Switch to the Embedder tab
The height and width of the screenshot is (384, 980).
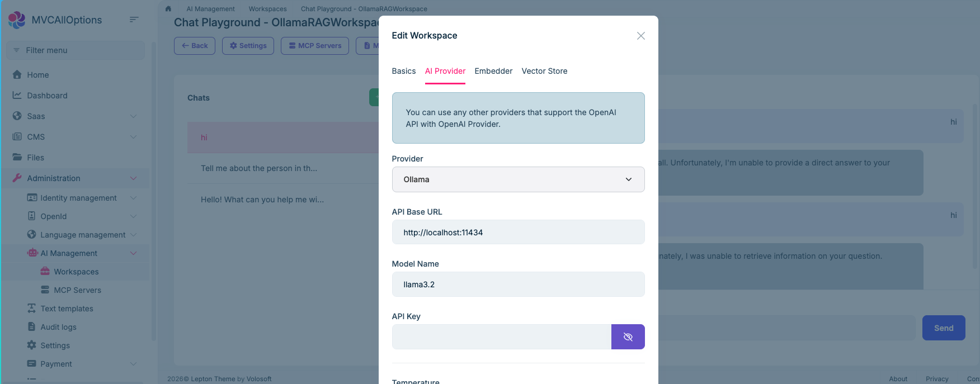(493, 71)
